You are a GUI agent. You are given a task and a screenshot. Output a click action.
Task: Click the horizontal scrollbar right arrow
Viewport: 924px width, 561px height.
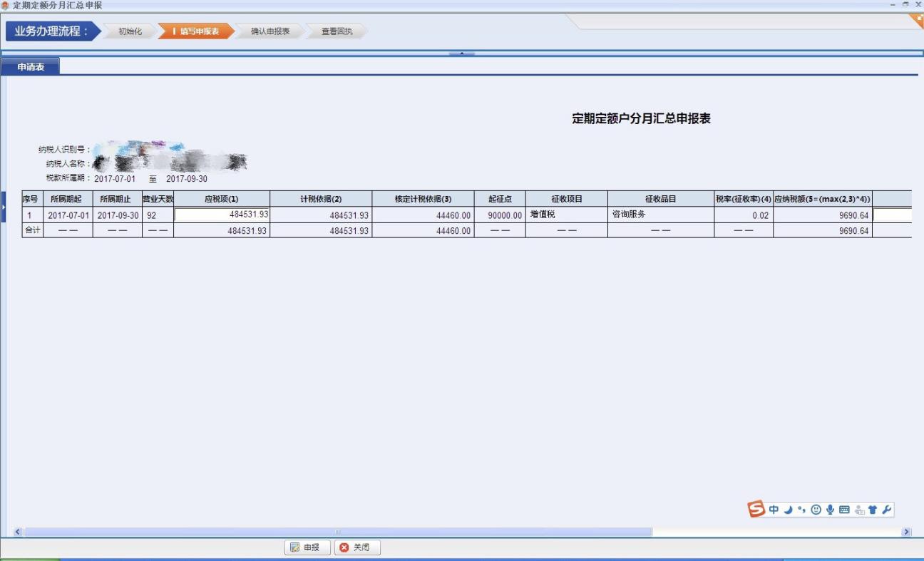(x=907, y=532)
